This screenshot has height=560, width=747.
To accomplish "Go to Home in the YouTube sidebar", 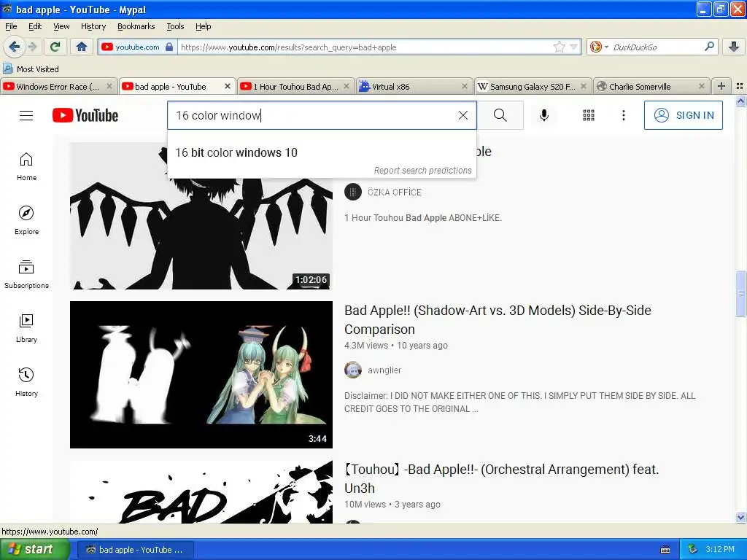I will 26,167.
